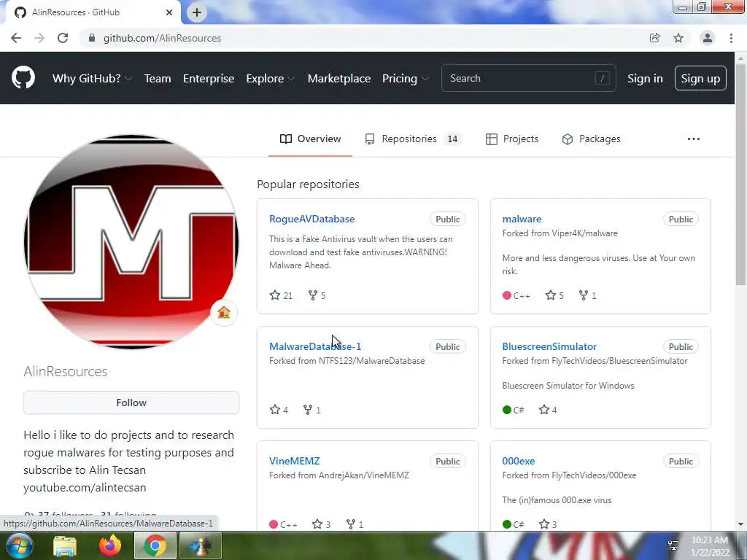This screenshot has width=747, height=560.
Task: Switch to the Packages tab
Action: pos(591,139)
